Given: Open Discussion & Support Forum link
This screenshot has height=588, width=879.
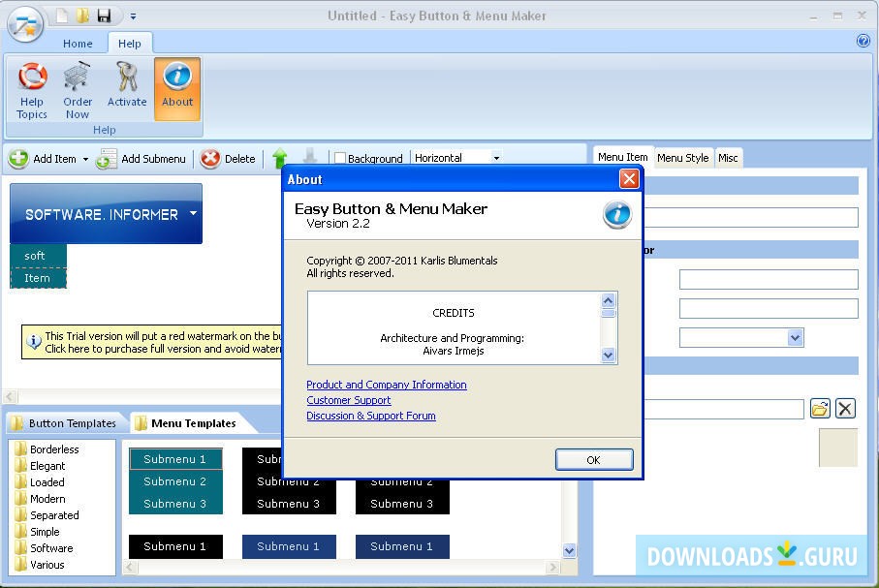Looking at the screenshot, I should click(371, 416).
